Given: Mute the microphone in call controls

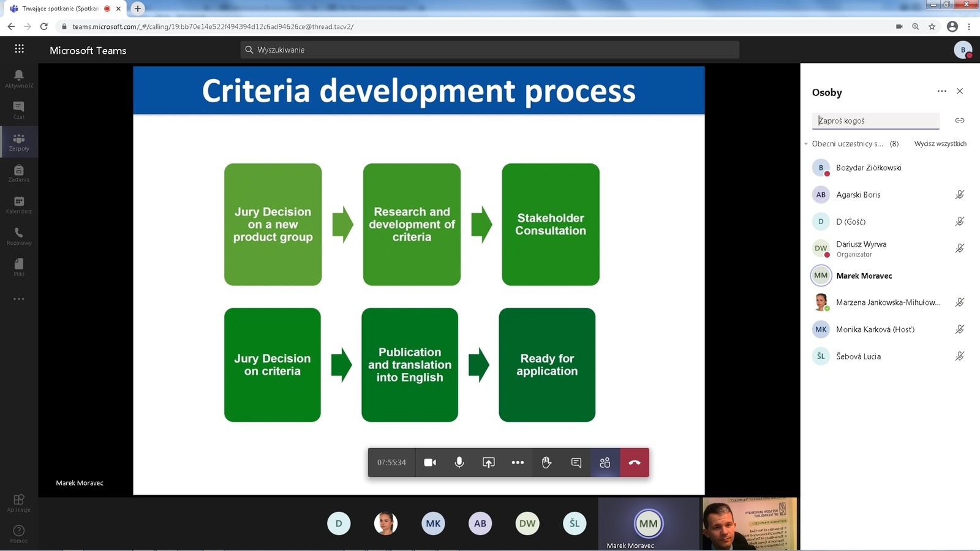Looking at the screenshot, I should 459,462.
